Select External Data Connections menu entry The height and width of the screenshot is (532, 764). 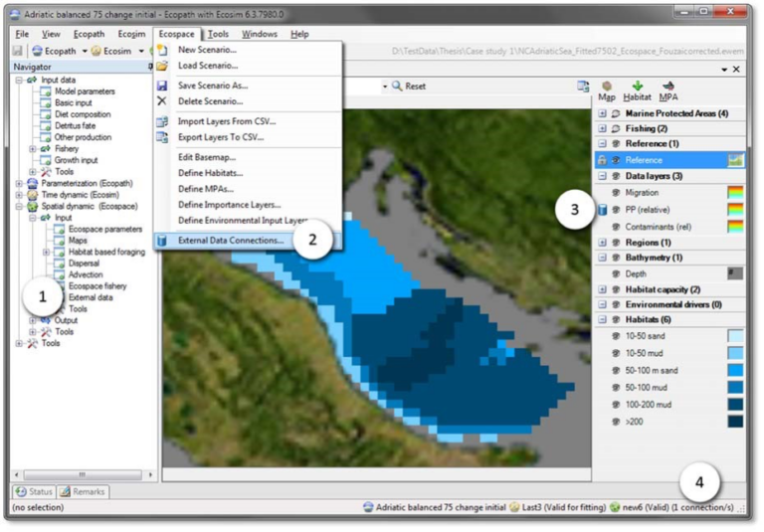(x=230, y=240)
